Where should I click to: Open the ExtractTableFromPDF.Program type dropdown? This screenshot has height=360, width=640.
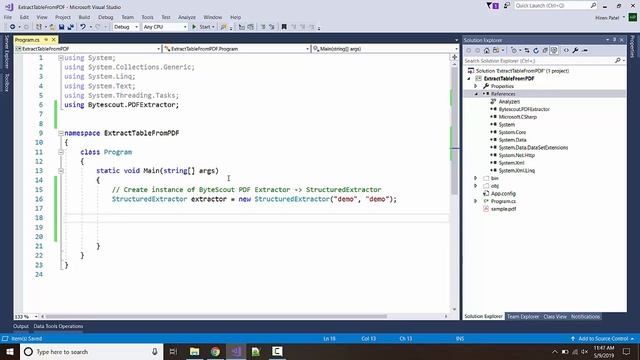pyautogui.click(x=237, y=49)
